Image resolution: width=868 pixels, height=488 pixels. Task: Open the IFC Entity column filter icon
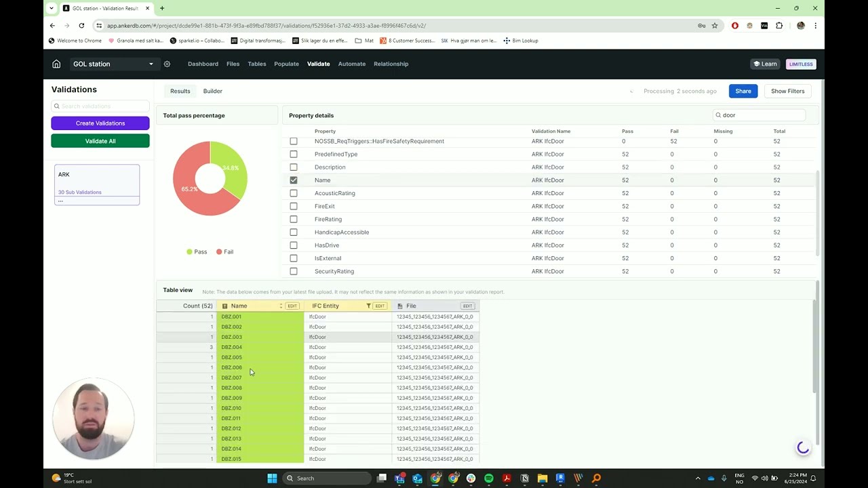coord(368,306)
